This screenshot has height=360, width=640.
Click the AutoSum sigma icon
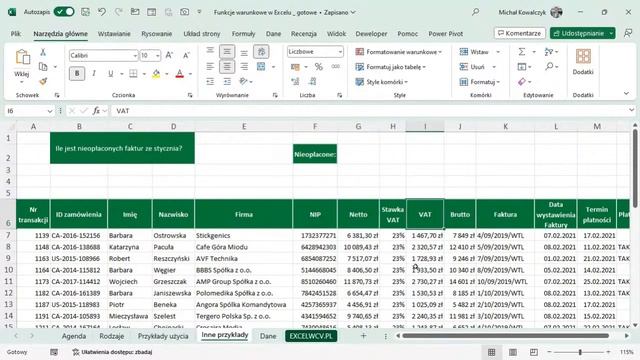coord(522,52)
